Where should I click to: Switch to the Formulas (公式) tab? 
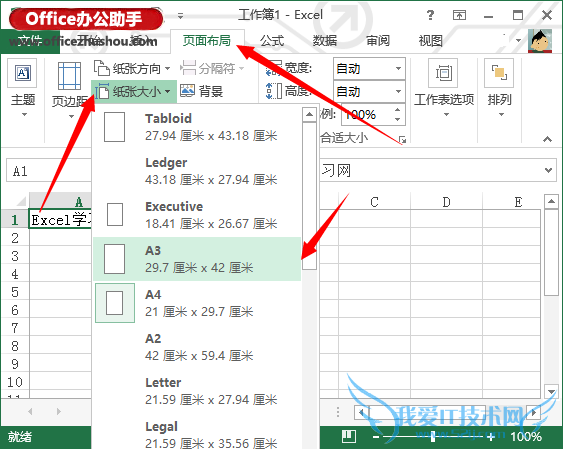click(272, 41)
